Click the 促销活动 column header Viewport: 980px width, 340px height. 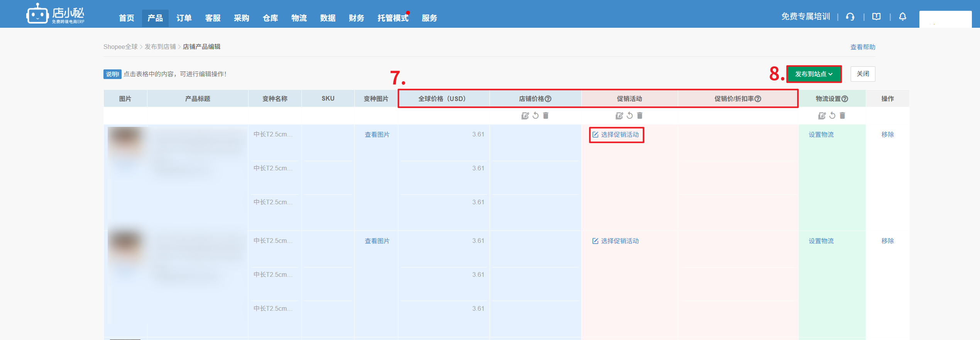pos(629,99)
